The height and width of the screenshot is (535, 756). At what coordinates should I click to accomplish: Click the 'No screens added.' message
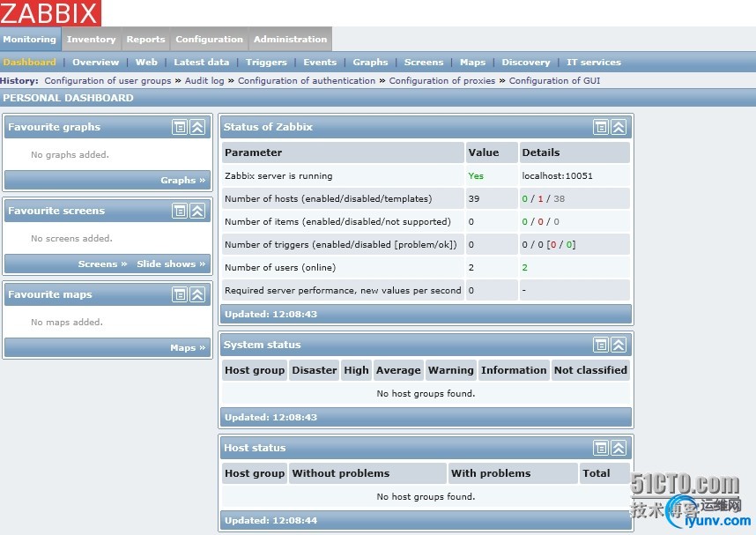pyautogui.click(x=71, y=238)
